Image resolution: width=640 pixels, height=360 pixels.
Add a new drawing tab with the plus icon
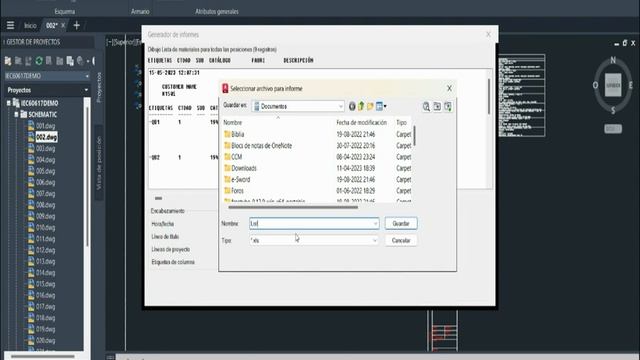point(76,25)
